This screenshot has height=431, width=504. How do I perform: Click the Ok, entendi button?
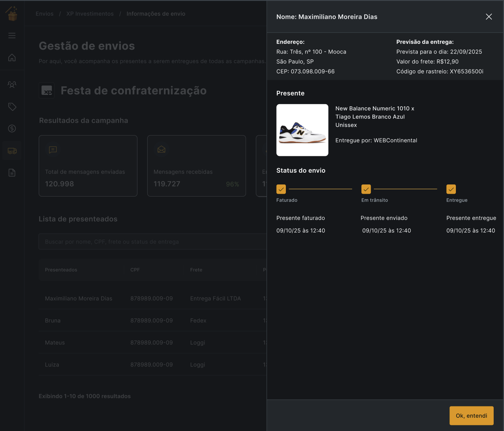tap(471, 416)
